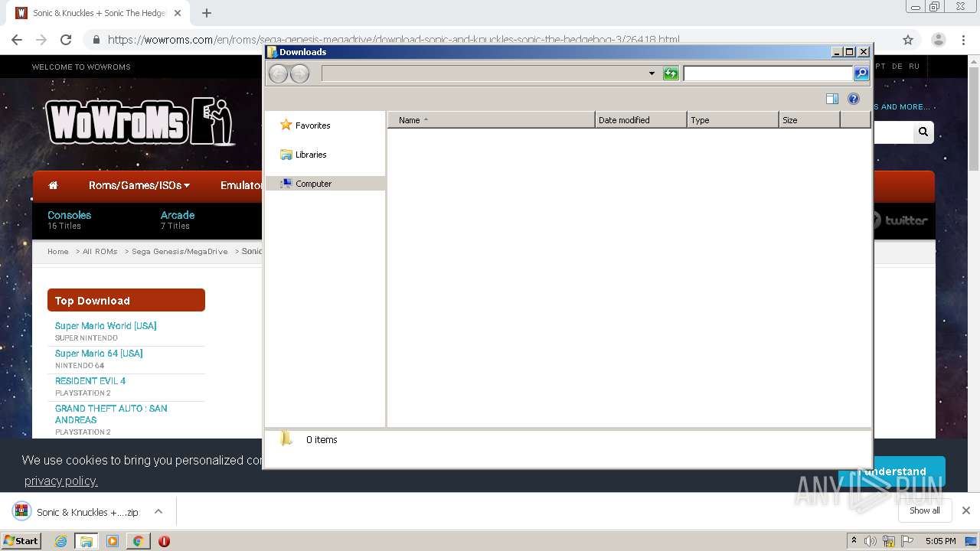Click the Chrome taskbar icon
This screenshot has height=551, width=980.
point(138,541)
